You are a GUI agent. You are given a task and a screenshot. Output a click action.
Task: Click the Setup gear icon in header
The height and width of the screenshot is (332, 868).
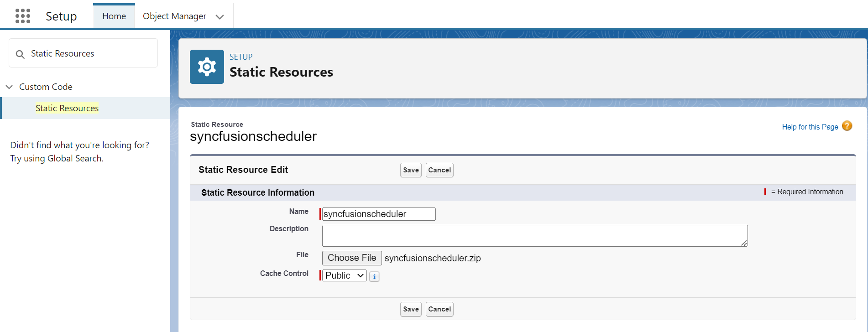207,67
